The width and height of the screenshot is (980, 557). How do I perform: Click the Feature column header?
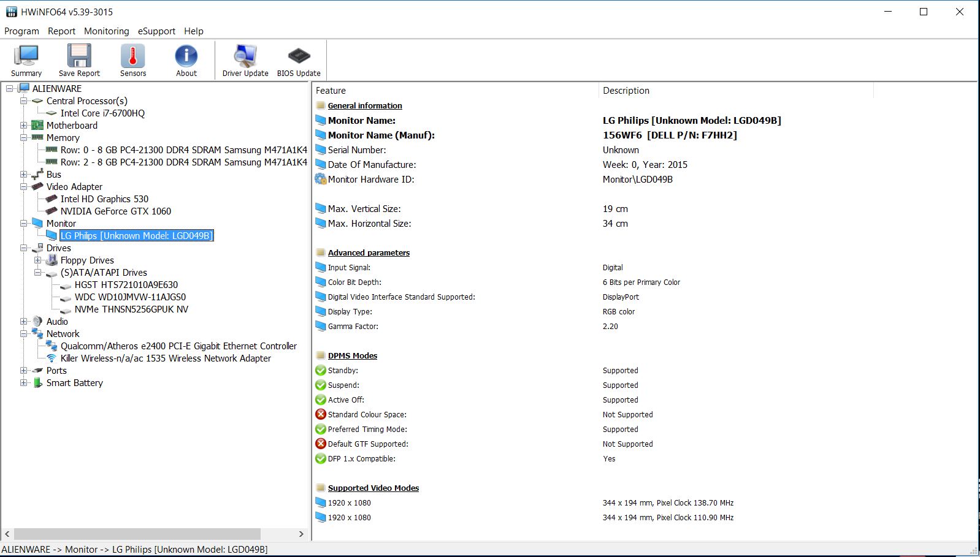point(456,90)
